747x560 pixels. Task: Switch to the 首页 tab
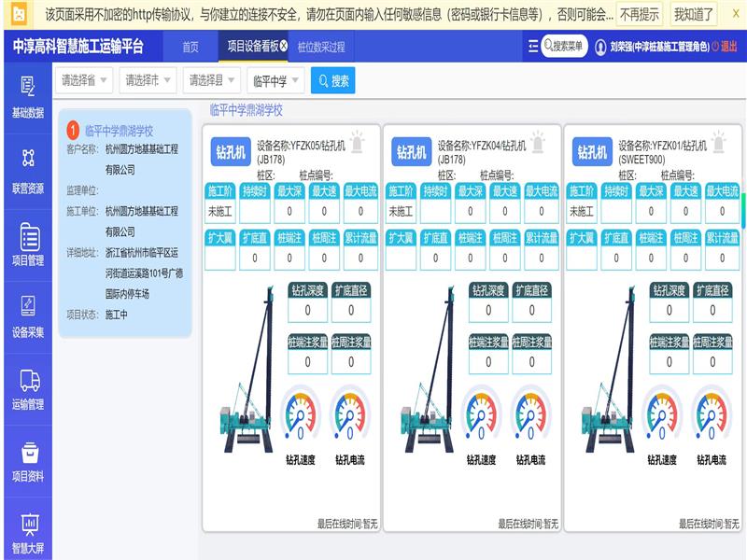pyautogui.click(x=190, y=47)
